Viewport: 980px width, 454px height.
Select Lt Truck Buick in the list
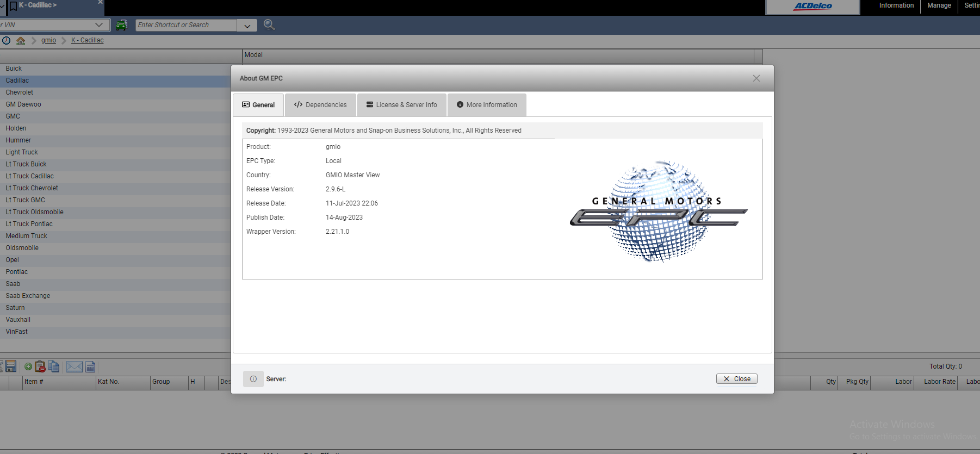click(x=115, y=164)
